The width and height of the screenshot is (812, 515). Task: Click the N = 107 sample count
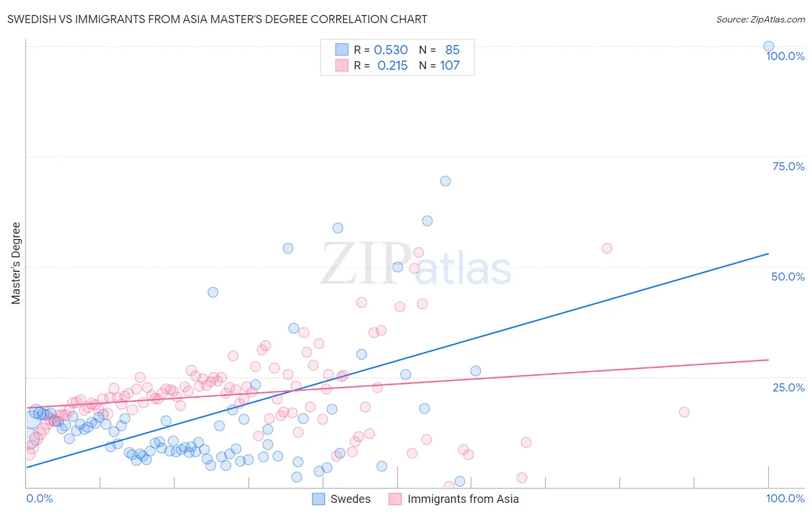point(439,65)
